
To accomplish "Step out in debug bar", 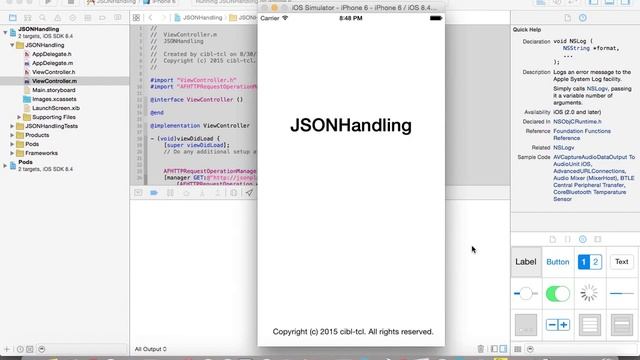I will click(218, 193).
